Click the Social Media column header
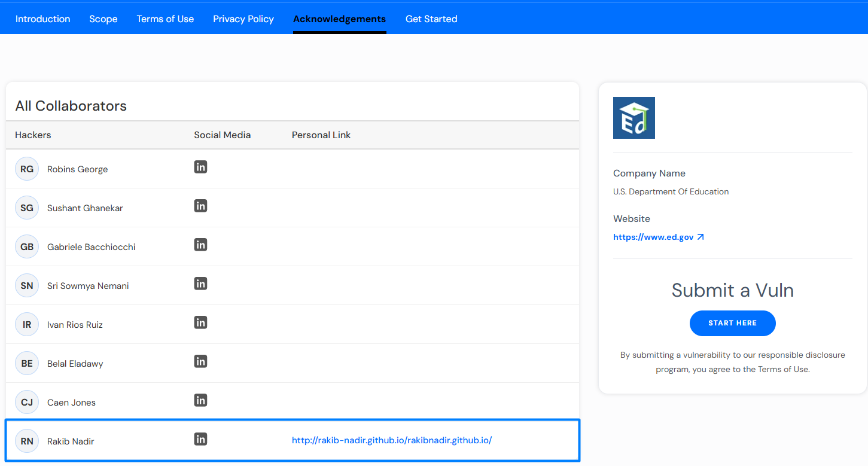This screenshot has height=466, width=868. (x=223, y=135)
